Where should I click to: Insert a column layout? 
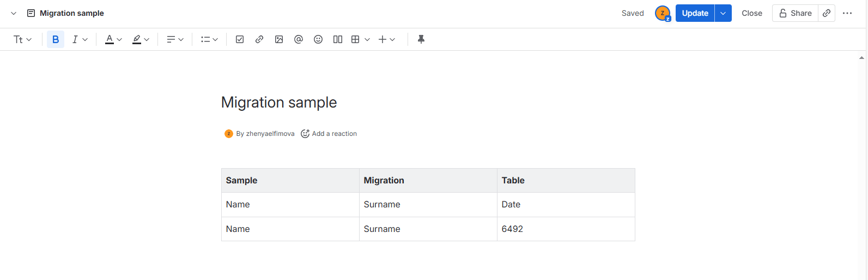[338, 39]
